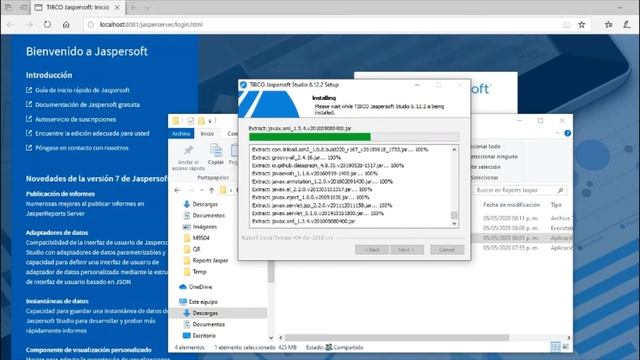Image resolution: width=640 pixels, height=360 pixels.
Task: Click the add notes pen icon
Action: (627, 24)
